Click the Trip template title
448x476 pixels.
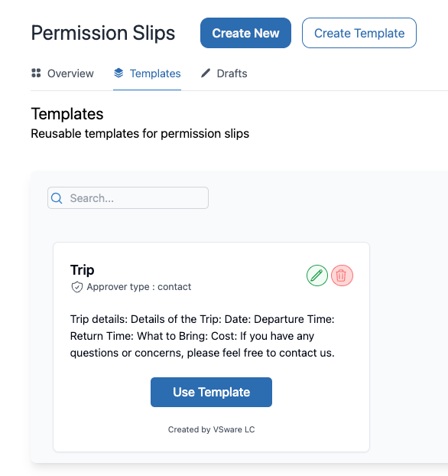pyautogui.click(x=83, y=270)
